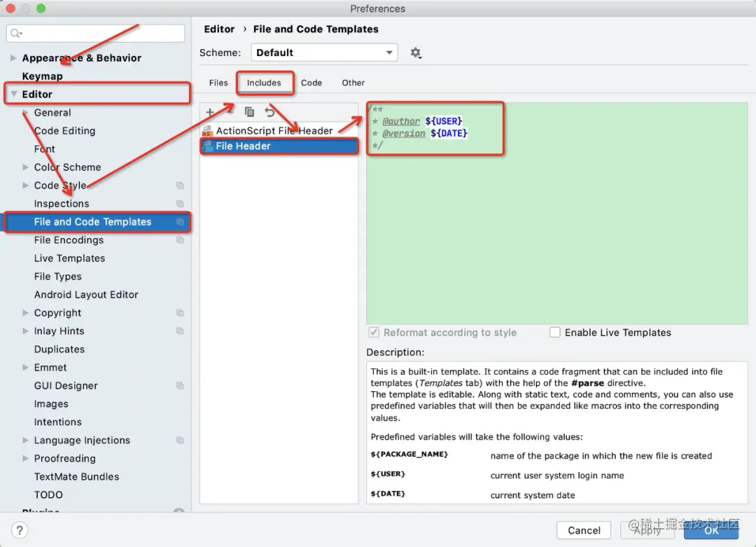Open TextMate Bundles settings
This screenshot has width=756, height=547.
point(76,476)
